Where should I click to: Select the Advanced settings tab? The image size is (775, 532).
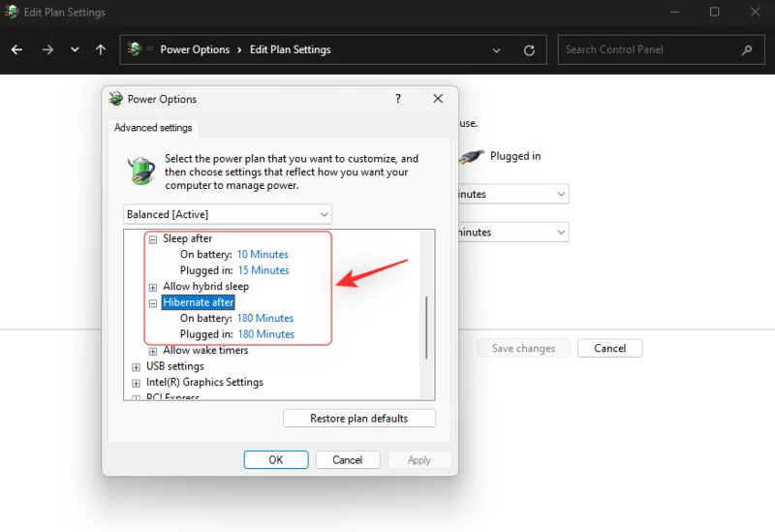coord(153,128)
